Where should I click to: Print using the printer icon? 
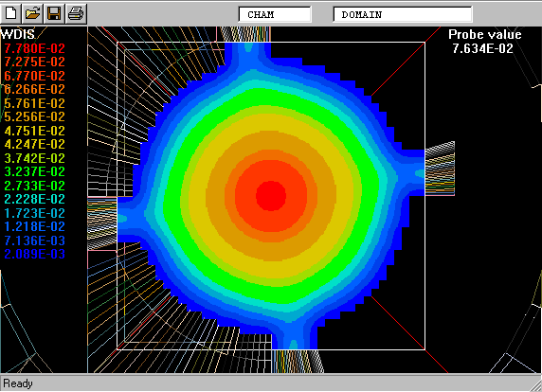point(76,13)
